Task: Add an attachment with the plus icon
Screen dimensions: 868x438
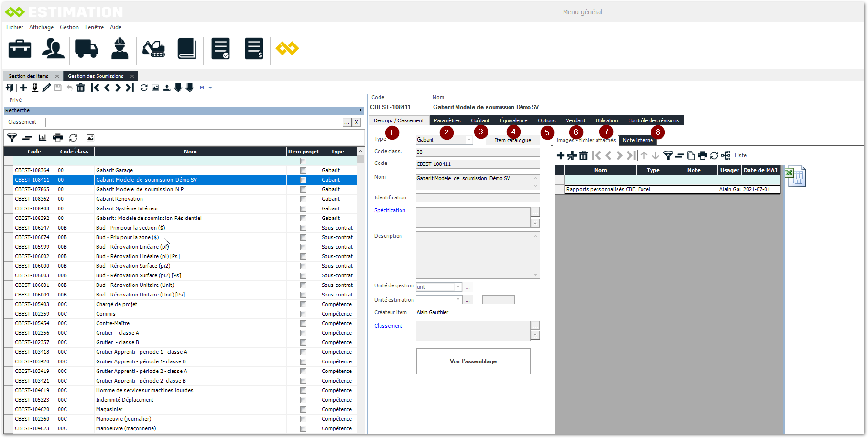Action: (561, 155)
